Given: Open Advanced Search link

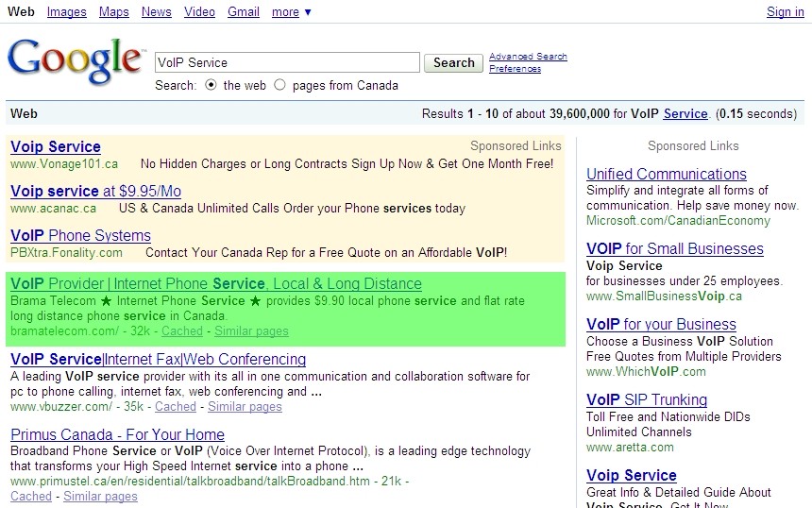Looking at the screenshot, I should (528, 56).
